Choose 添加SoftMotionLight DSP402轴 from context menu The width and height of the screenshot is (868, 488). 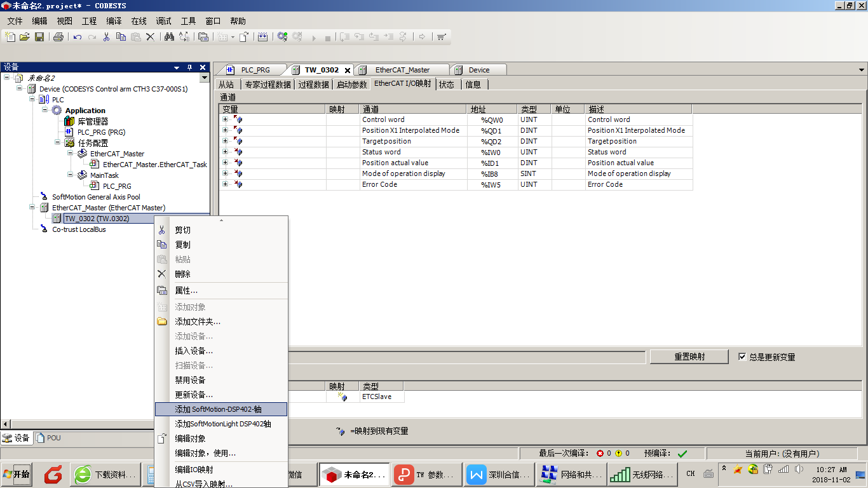click(x=221, y=424)
